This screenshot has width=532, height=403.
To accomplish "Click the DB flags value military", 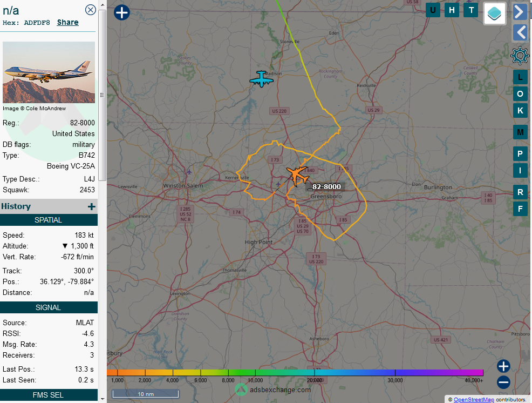I will pyautogui.click(x=84, y=144).
